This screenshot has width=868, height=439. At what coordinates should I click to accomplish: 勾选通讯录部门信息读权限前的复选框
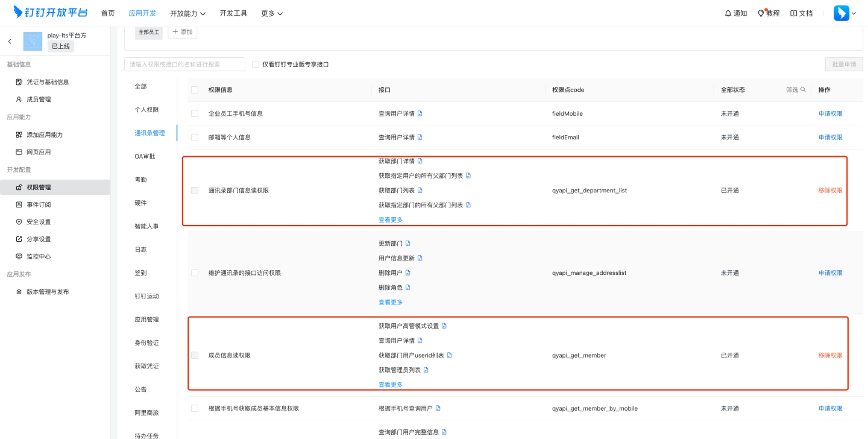tap(194, 190)
